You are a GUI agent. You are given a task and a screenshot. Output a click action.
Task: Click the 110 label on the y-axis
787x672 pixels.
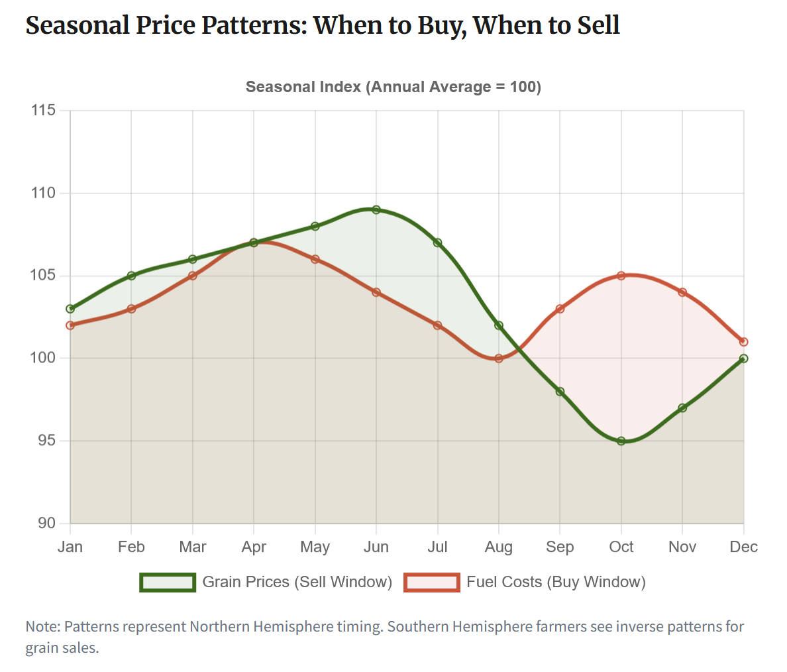(43, 193)
